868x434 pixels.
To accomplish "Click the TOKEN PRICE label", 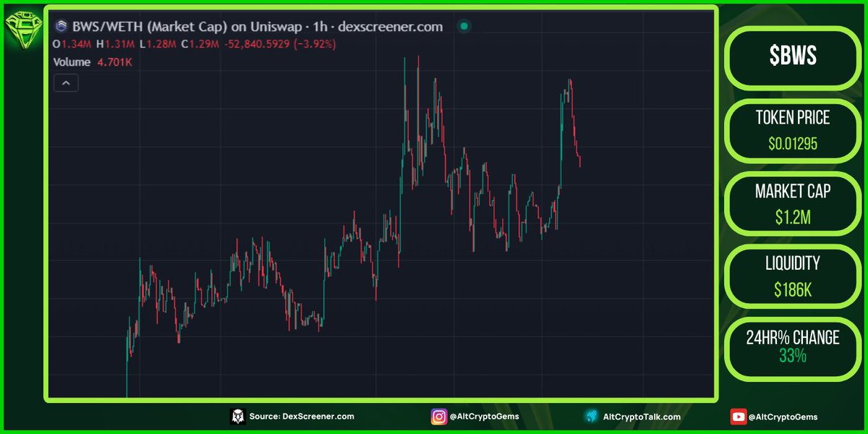I will (x=793, y=117).
